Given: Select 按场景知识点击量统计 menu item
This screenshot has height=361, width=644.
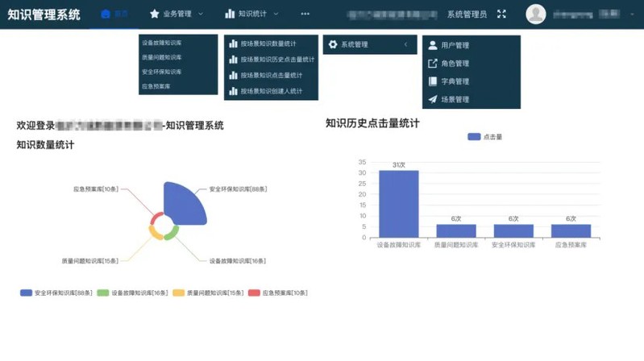Looking at the screenshot, I should (x=271, y=76).
